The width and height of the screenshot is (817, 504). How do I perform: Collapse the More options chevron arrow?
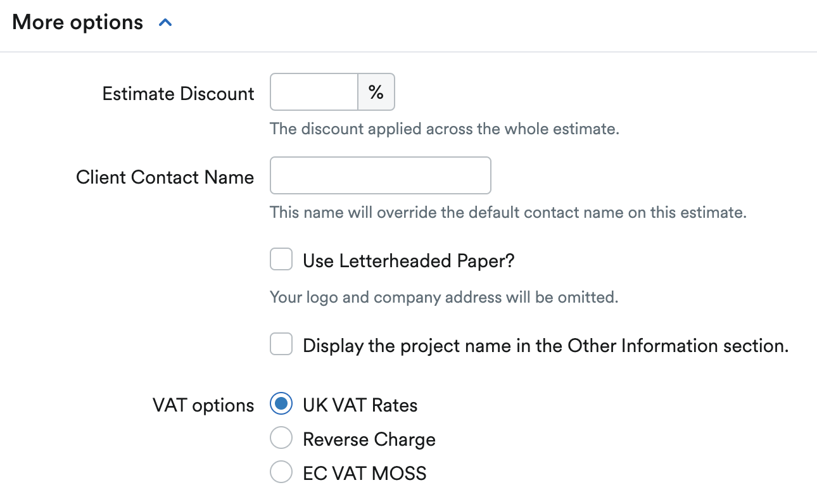coord(165,23)
